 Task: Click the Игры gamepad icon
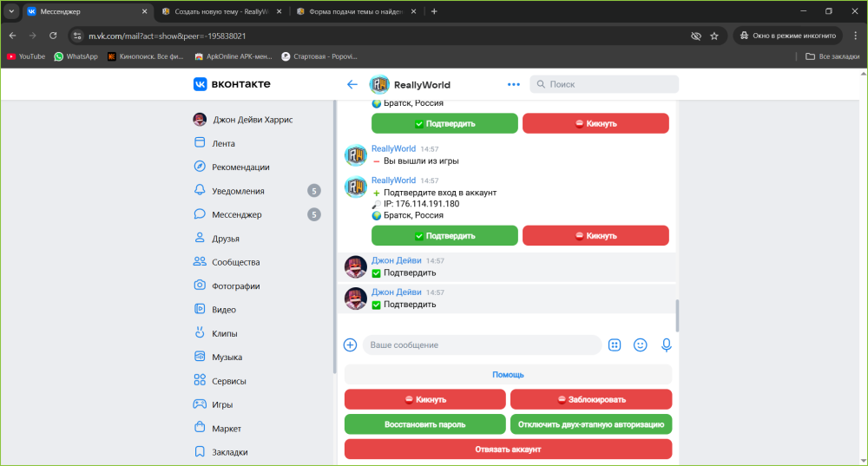pos(200,404)
